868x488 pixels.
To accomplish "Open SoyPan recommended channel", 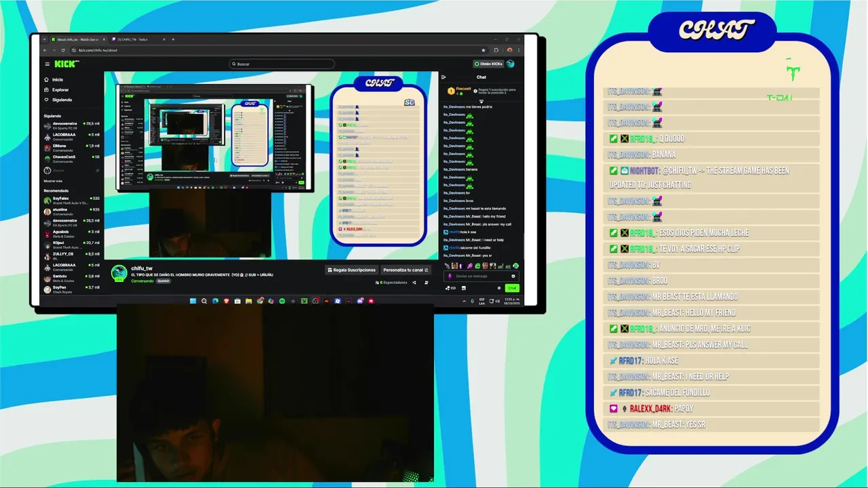I will tap(72, 289).
